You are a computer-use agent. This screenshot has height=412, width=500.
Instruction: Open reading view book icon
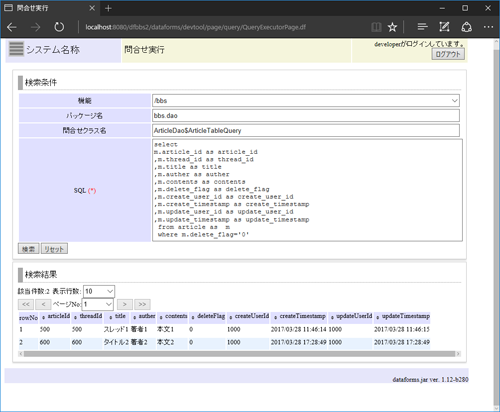click(376, 27)
